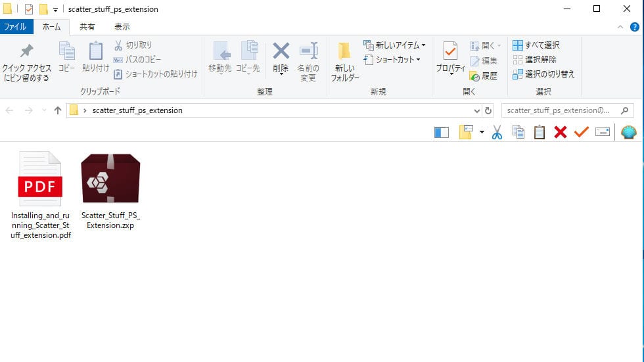Image resolution: width=644 pixels, height=362 pixels.
Task: Click the address bar path scatter_stuff_ps_extension
Action: 137,110
